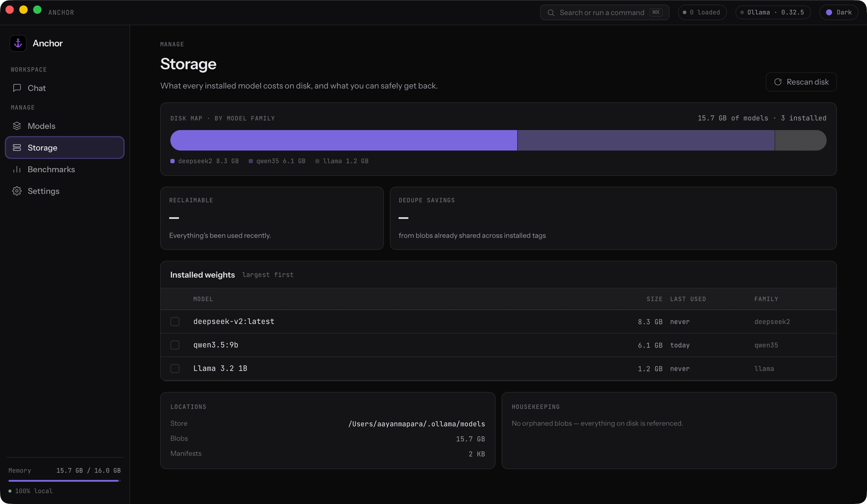Image resolution: width=867 pixels, height=504 pixels.
Task: Click '15.7 GB of models · 3 installed' text
Action: coord(762,118)
